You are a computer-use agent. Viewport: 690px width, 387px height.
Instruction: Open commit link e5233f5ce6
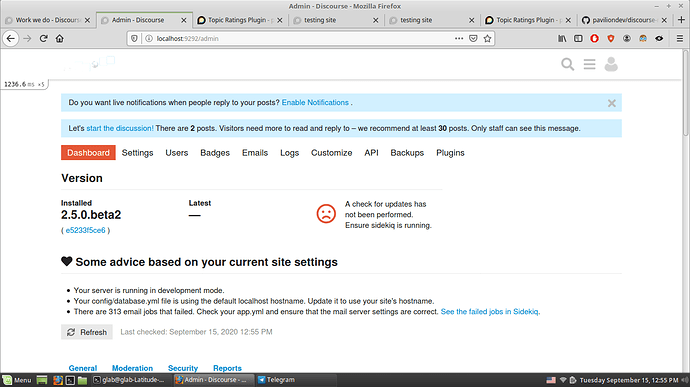click(x=85, y=230)
